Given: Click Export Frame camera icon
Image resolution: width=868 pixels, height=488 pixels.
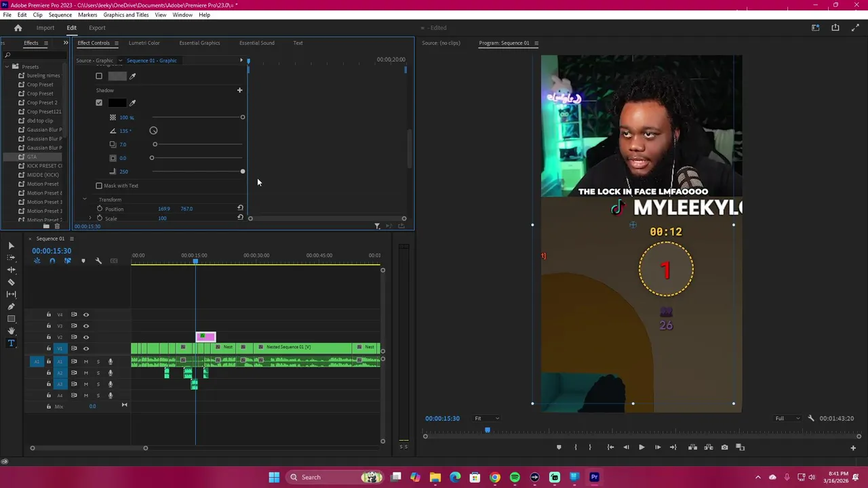Looking at the screenshot, I should (724, 447).
